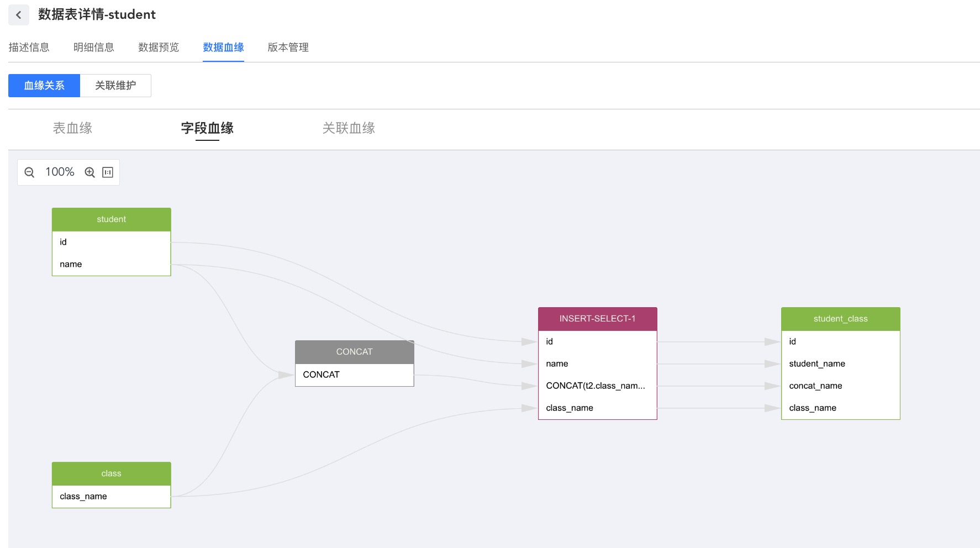Select the 数据血缘 tab

223,48
